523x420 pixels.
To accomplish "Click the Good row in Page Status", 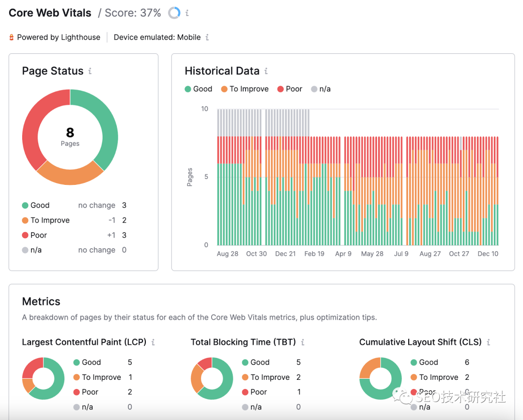I will pyautogui.click(x=74, y=205).
